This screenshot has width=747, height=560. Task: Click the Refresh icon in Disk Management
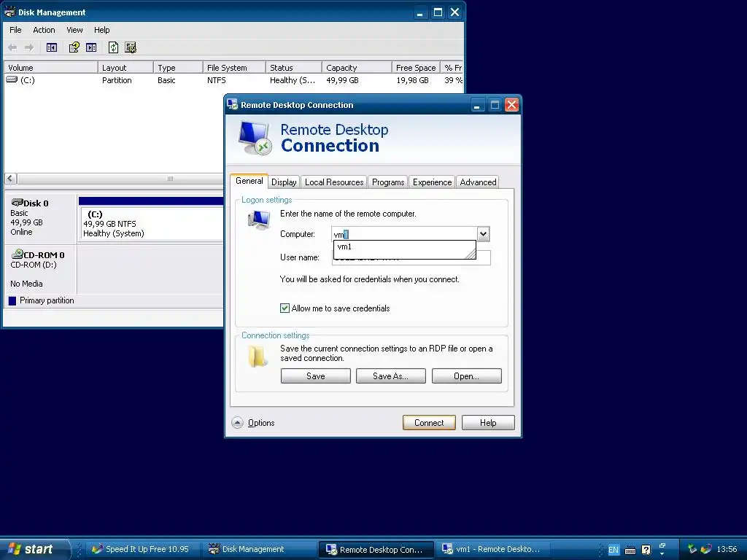113,47
